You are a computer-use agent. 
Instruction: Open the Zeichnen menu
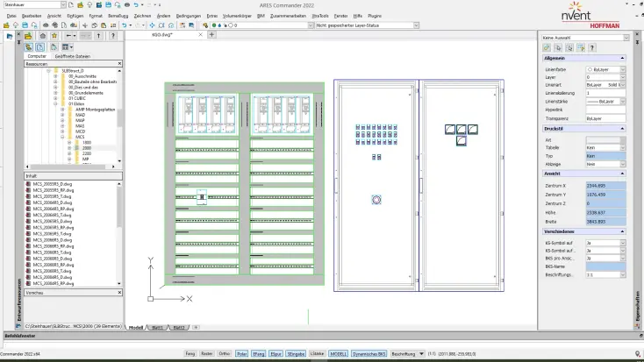141,16
